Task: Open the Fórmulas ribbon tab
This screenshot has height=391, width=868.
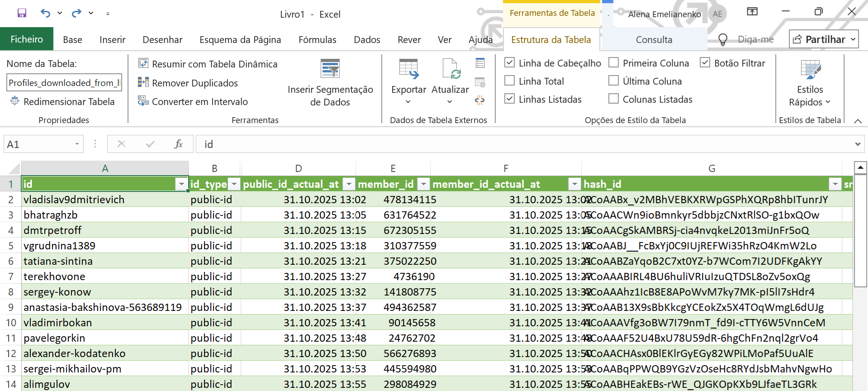Action: [317, 40]
